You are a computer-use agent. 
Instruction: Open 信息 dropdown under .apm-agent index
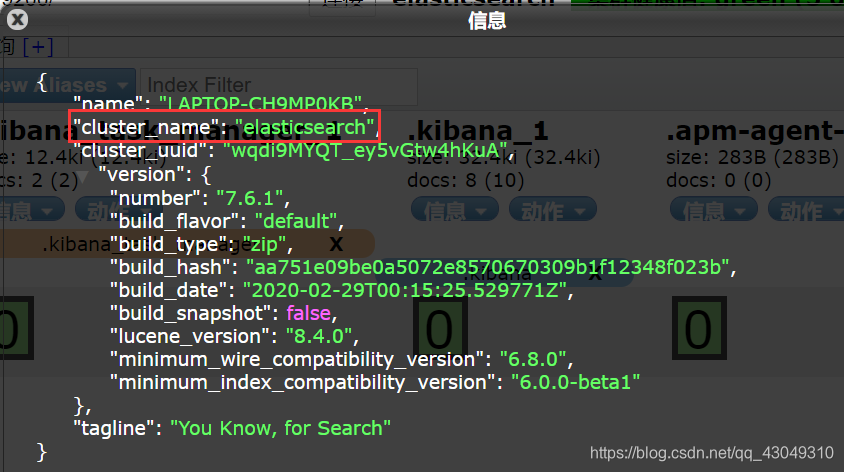(x=714, y=210)
